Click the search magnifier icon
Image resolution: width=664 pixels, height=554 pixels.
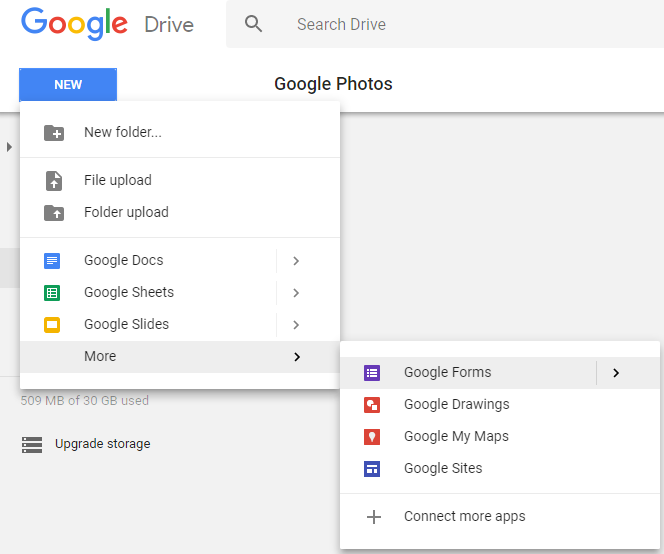click(253, 24)
